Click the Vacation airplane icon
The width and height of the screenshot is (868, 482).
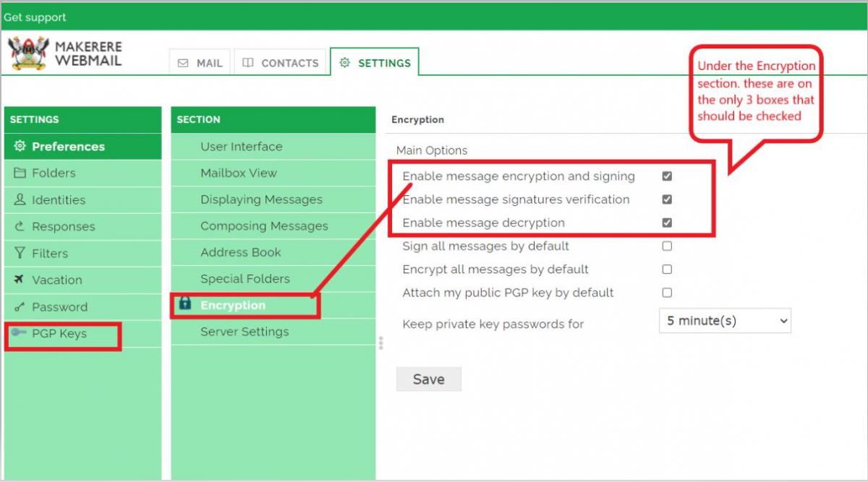point(20,280)
